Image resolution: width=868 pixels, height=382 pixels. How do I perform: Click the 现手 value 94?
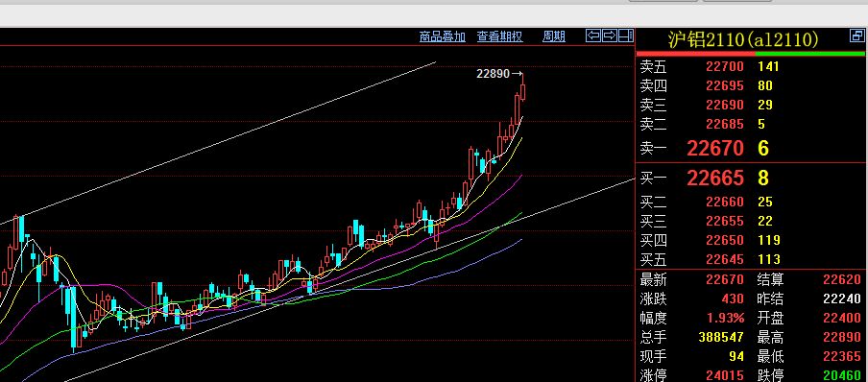(736, 356)
